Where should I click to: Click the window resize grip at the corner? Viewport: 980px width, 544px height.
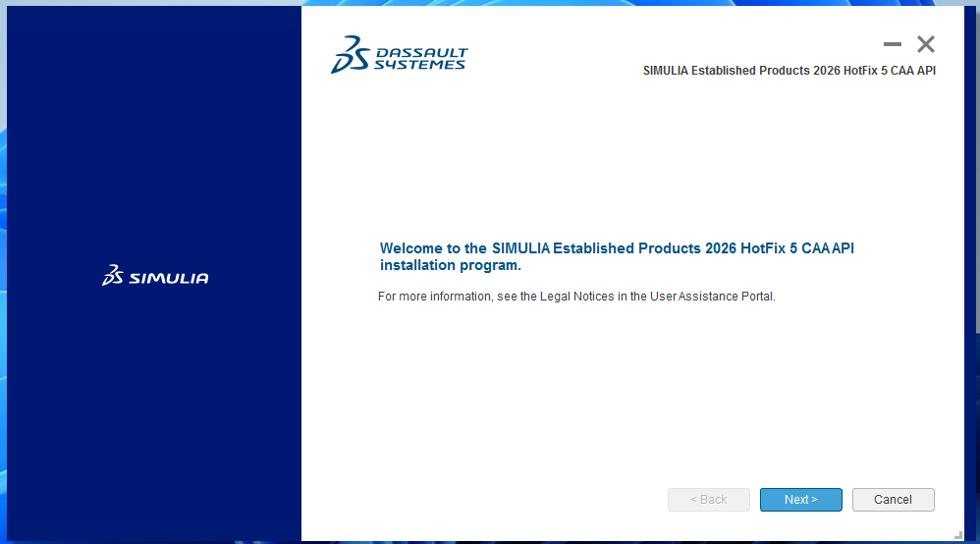tap(958, 534)
